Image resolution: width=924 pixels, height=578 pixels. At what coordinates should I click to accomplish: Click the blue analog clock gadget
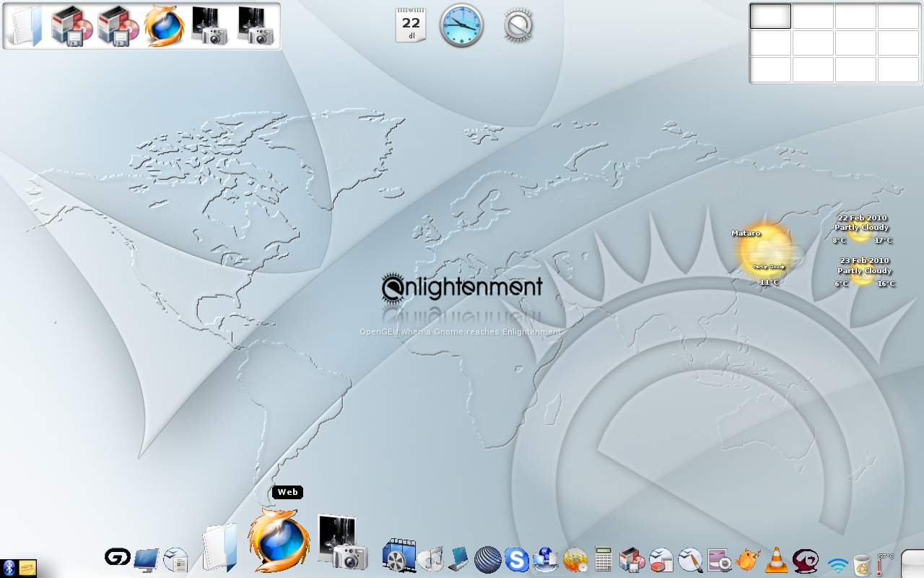(461, 25)
